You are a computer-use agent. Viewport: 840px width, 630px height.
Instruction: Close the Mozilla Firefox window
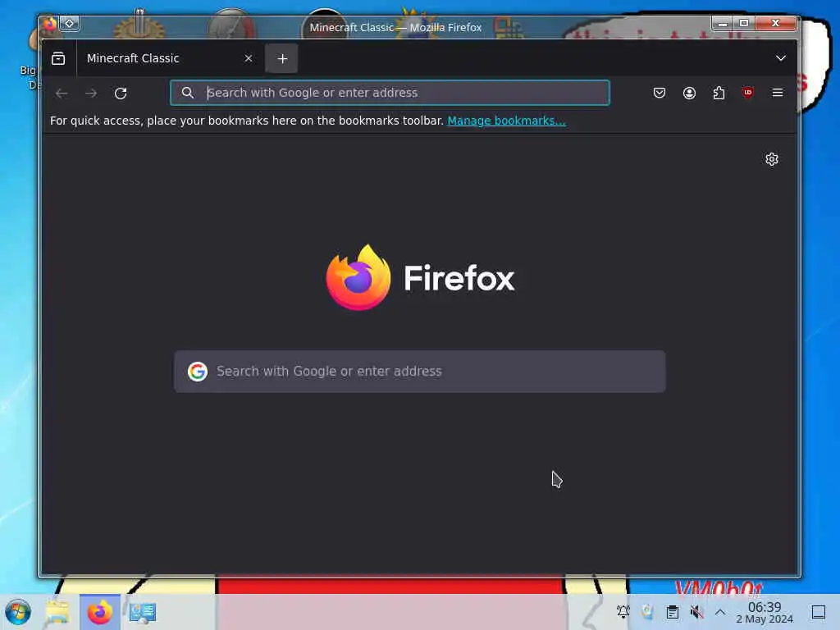(775, 23)
